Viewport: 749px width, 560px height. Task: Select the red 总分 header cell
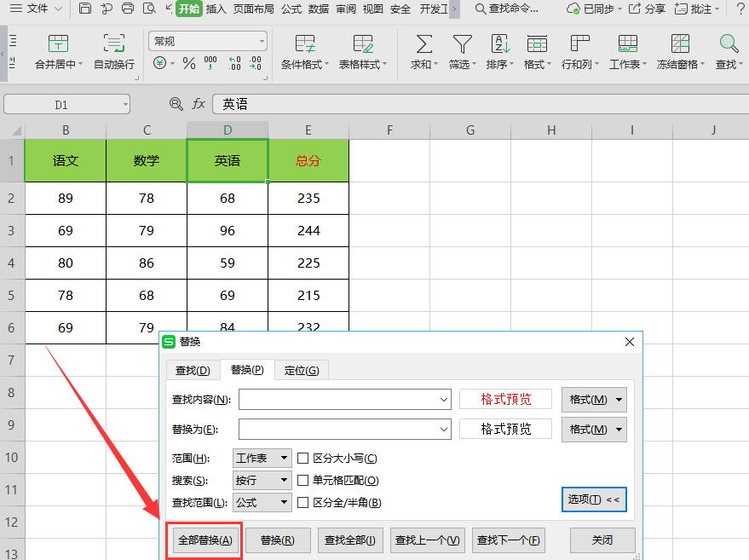click(x=308, y=160)
